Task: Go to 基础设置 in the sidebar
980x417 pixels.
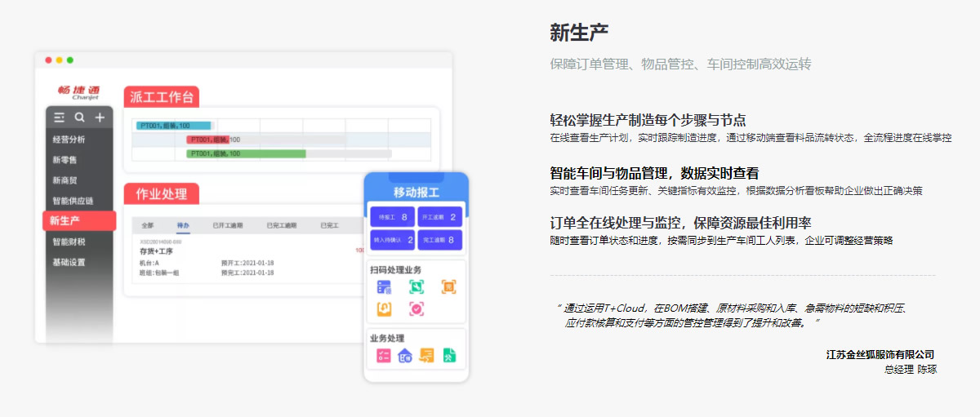Action: pyautogui.click(x=69, y=263)
